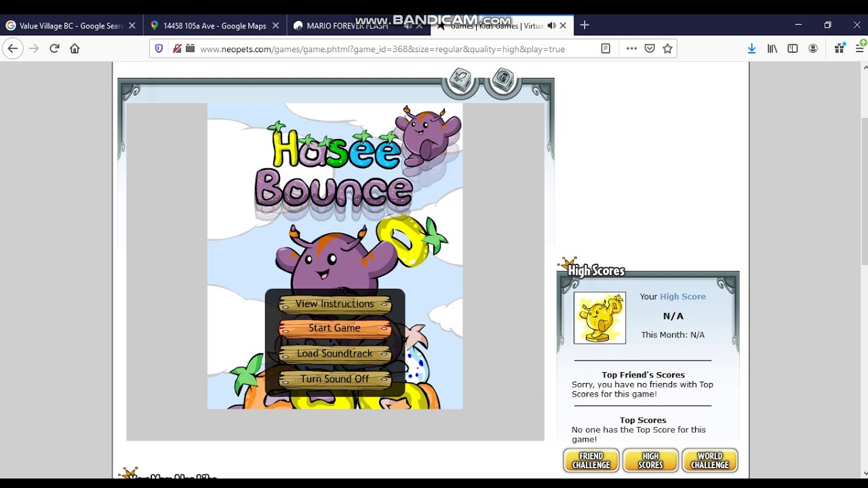Open the tracking protection shield icon

click(159, 49)
